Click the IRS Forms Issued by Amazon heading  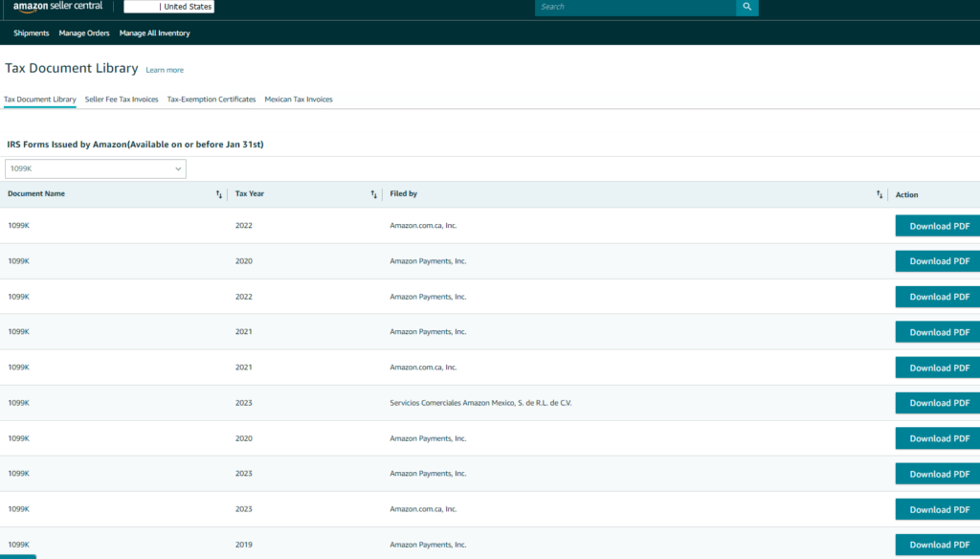point(135,145)
